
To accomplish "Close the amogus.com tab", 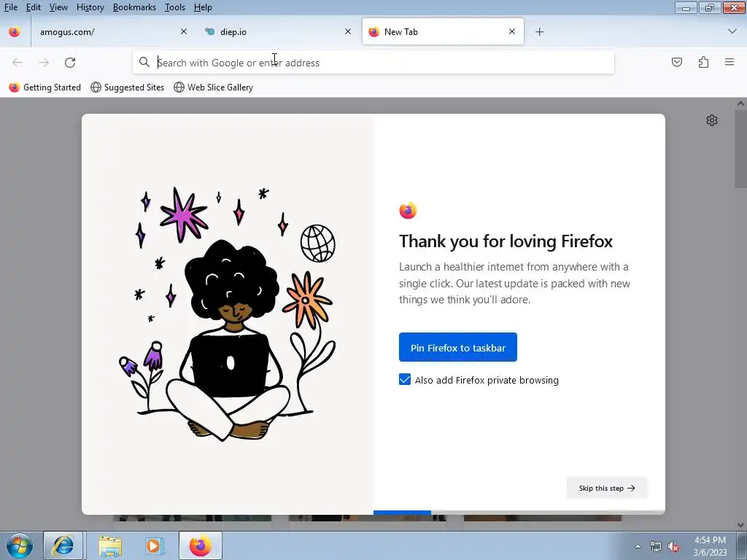I will 183,31.
